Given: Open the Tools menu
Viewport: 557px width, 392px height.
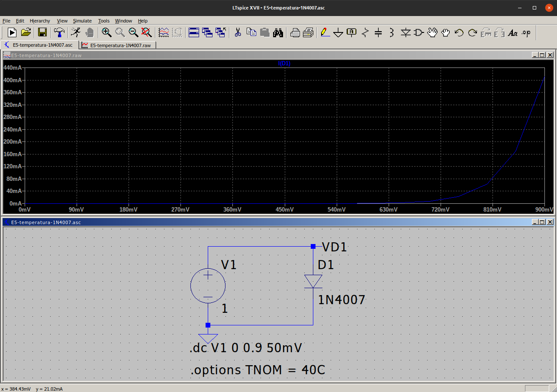Looking at the screenshot, I should pos(104,21).
